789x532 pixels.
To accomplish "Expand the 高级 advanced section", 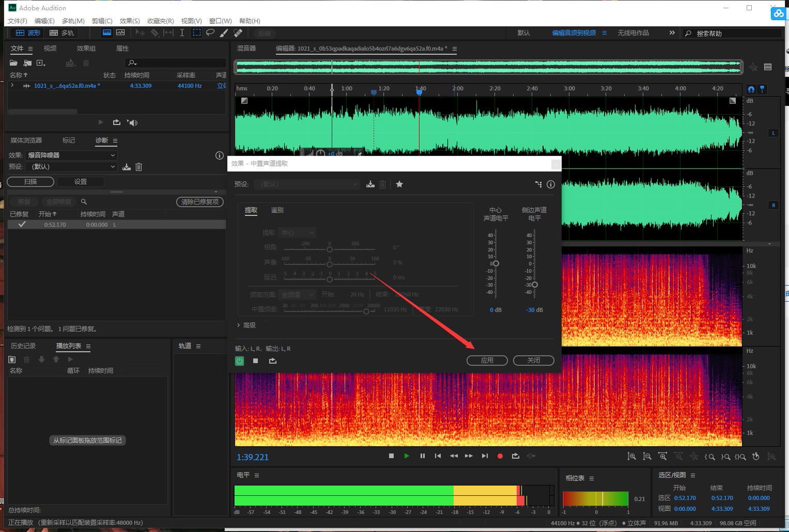I will point(246,325).
